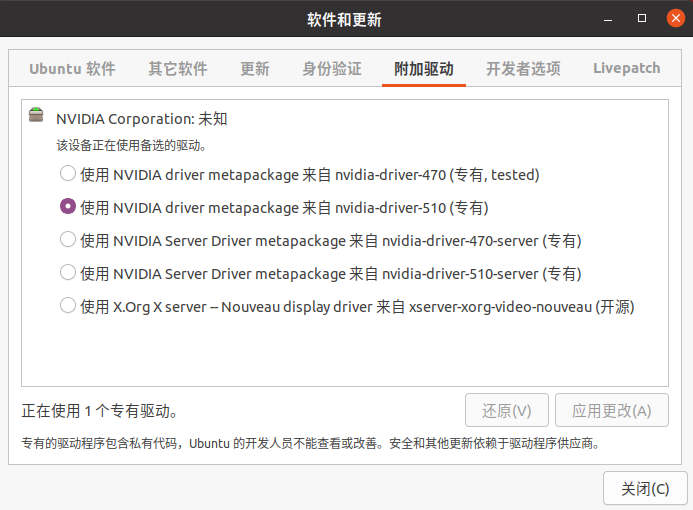Viewport: 693px width, 510px height.
Task: Click the NVIDIA hardware device icon
Action: (36, 114)
